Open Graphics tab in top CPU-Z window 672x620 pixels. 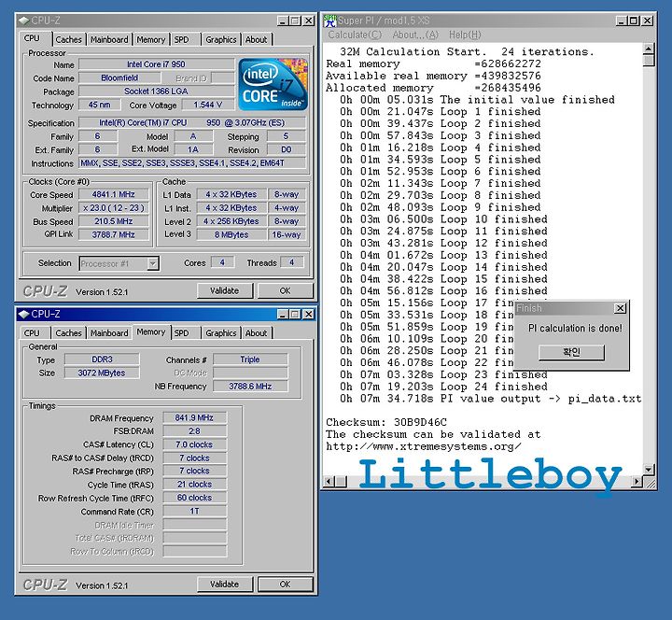(221, 39)
